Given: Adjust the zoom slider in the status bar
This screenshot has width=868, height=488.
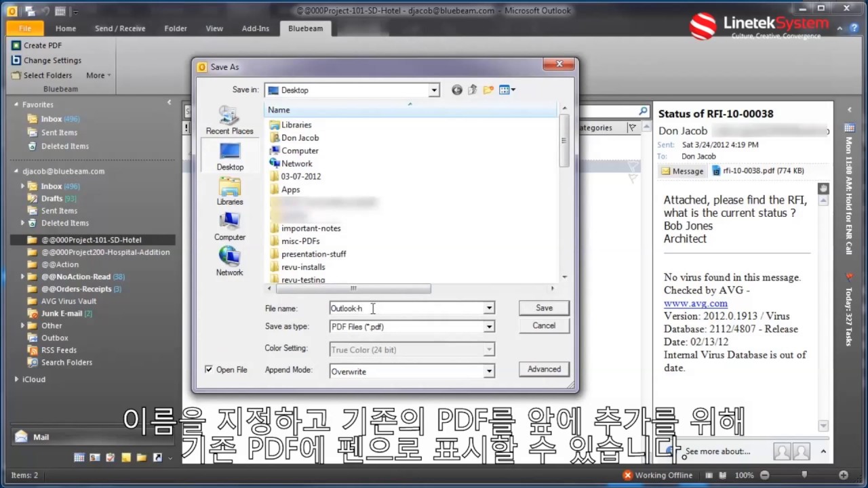Looking at the screenshot, I should [x=804, y=475].
